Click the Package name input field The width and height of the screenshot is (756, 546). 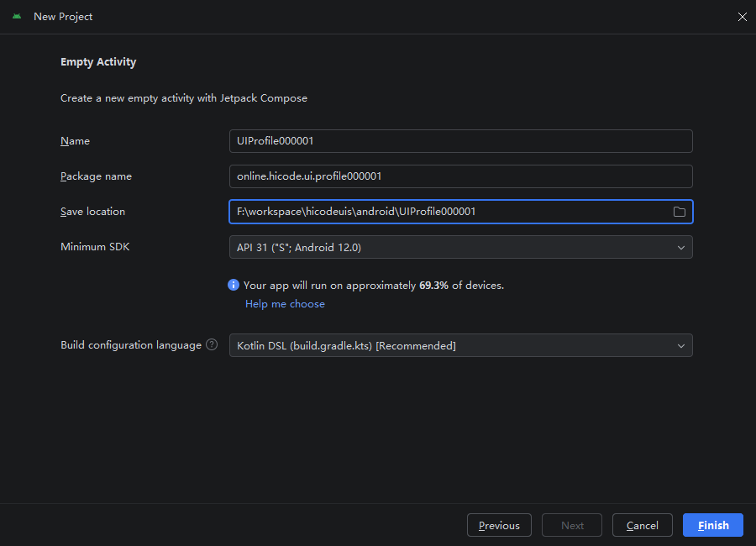click(x=461, y=176)
